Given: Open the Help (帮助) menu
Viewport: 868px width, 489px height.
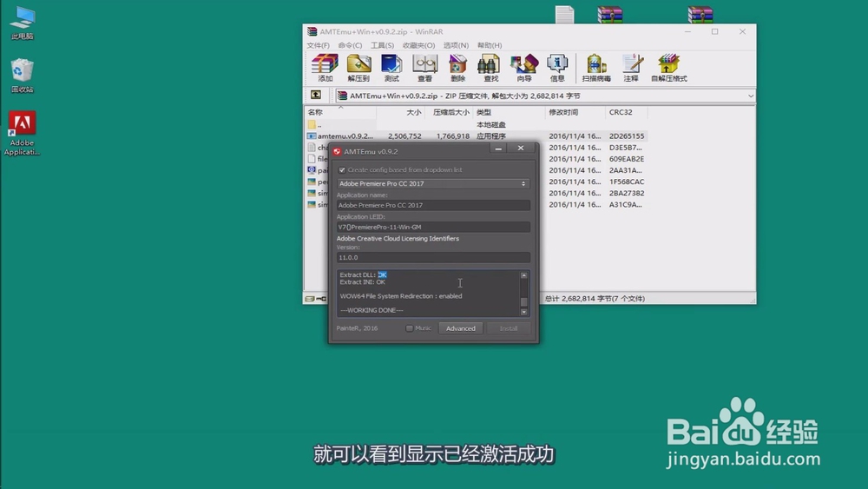Looking at the screenshot, I should [x=490, y=45].
